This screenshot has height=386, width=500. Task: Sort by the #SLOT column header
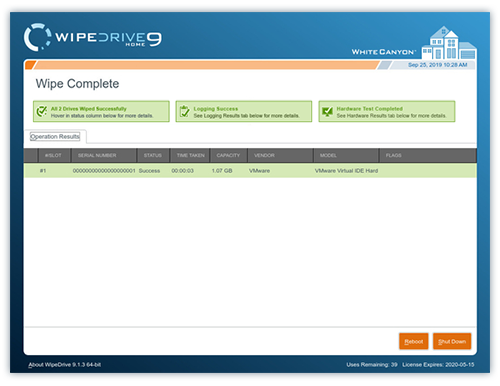pyautogui.click(x=54, y=155)
